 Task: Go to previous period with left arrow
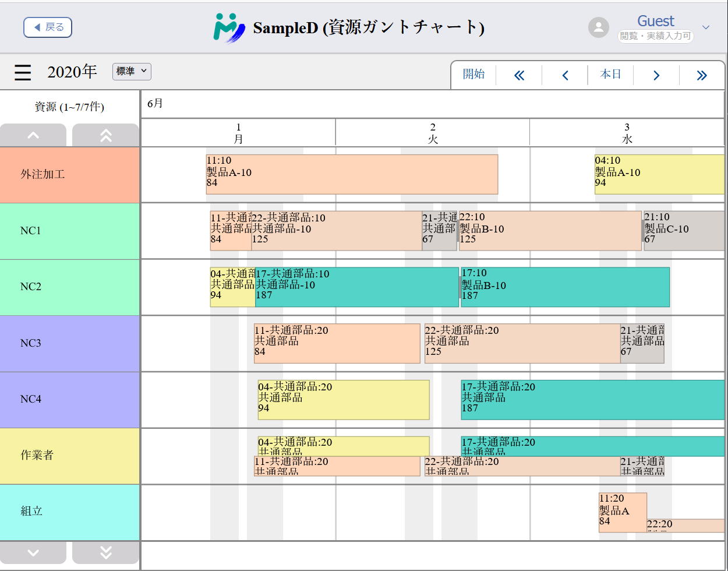tap(565, 75)
